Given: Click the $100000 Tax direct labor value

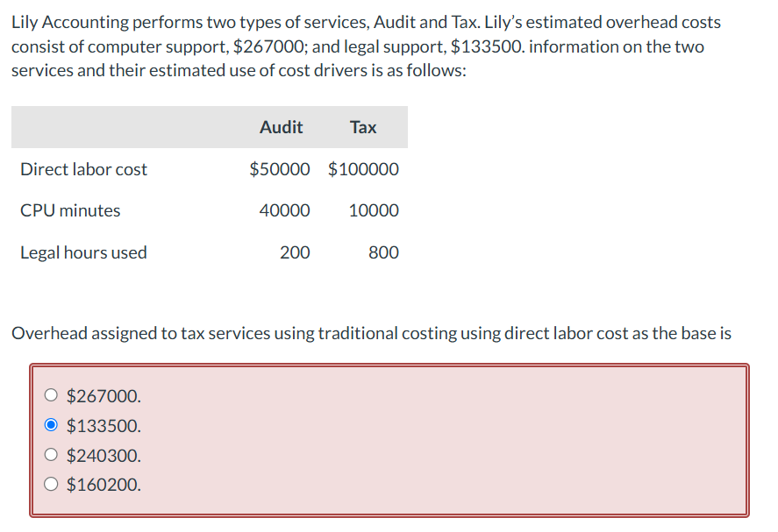Looking at the screenshot, I should pos(362,168).
